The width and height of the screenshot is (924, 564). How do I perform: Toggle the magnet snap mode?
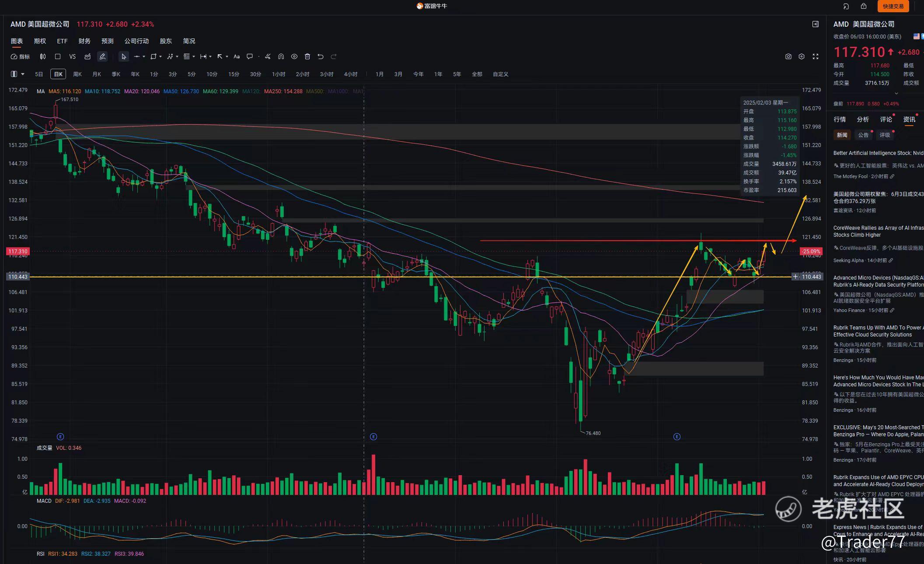click(281, 56)
